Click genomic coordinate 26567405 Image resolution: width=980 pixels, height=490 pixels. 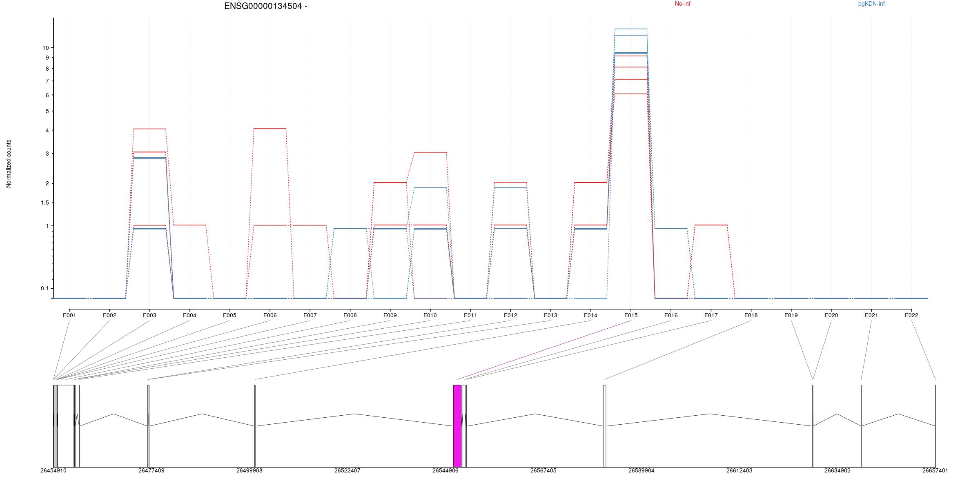tap(543, 470)
